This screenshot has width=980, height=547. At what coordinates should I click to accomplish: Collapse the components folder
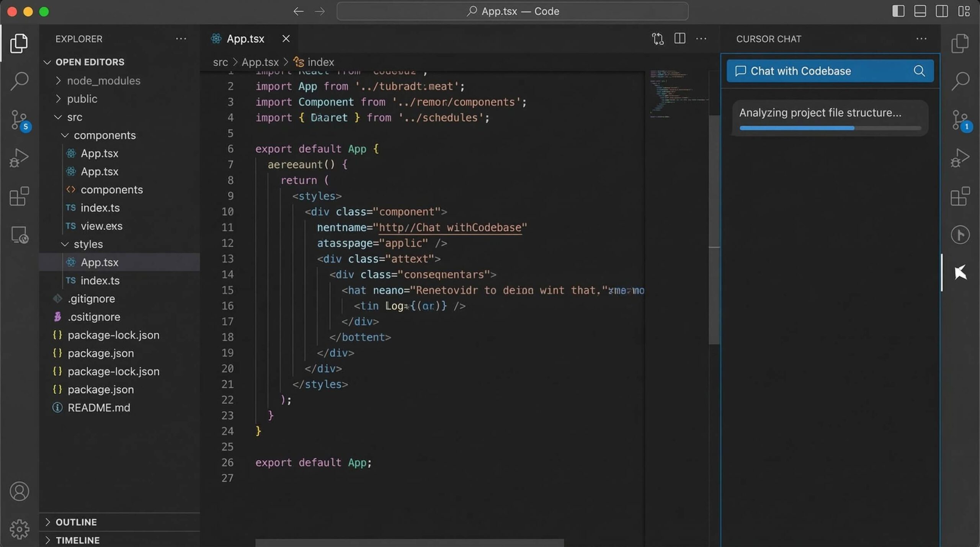tap(119, 135)
